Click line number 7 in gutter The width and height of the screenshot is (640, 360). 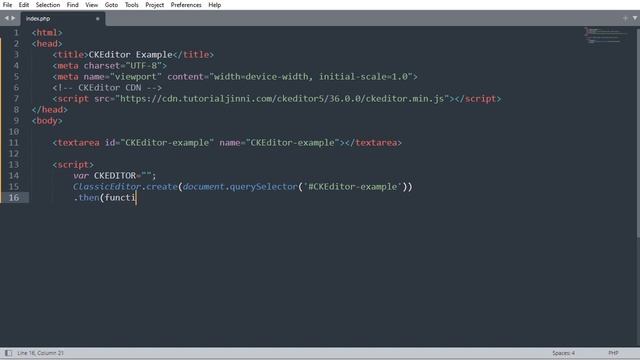(x=16, y=99)
